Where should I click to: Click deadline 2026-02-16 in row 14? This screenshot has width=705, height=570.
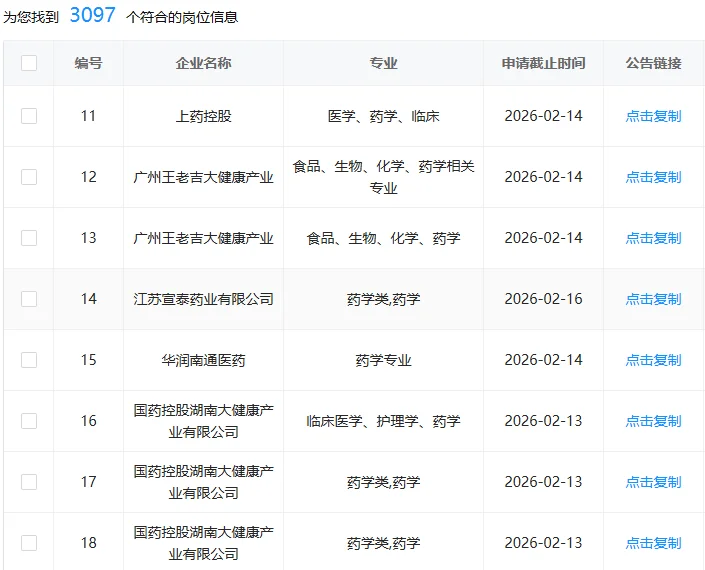click(x=543, y=299)
